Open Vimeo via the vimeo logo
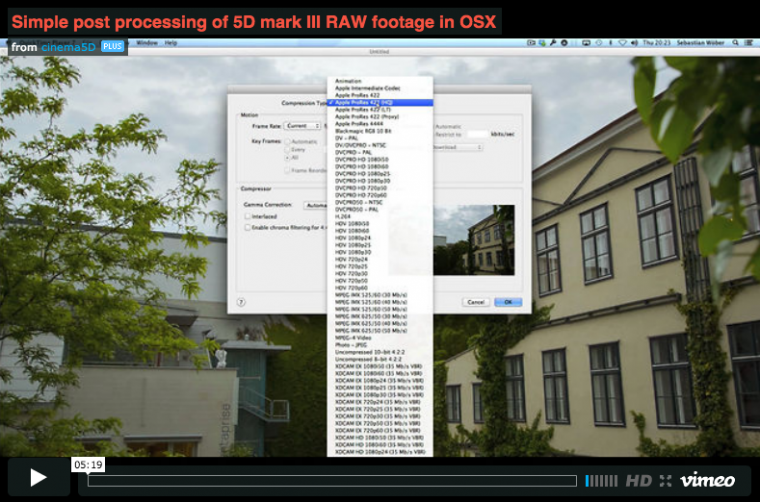 (708, 480)
